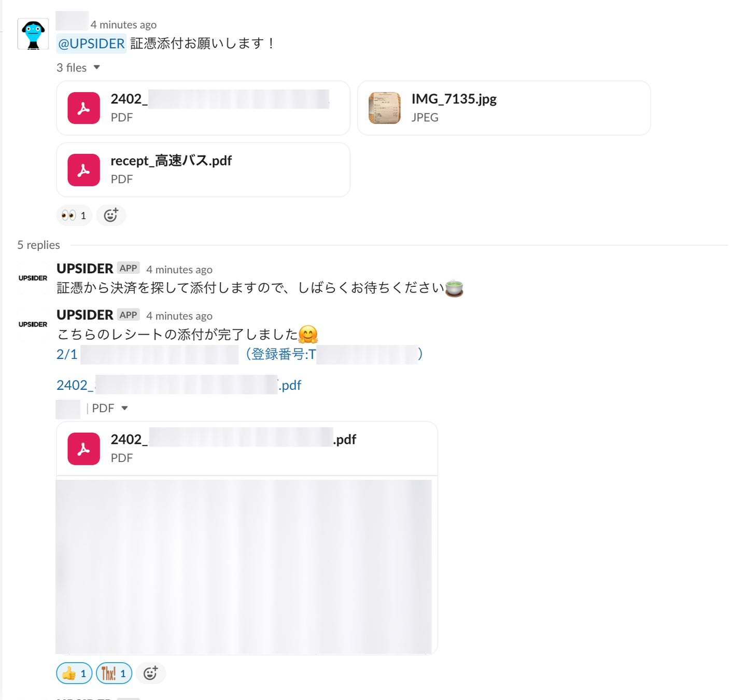Open the recept_高速バス.pdf file name

coord(171,161)
